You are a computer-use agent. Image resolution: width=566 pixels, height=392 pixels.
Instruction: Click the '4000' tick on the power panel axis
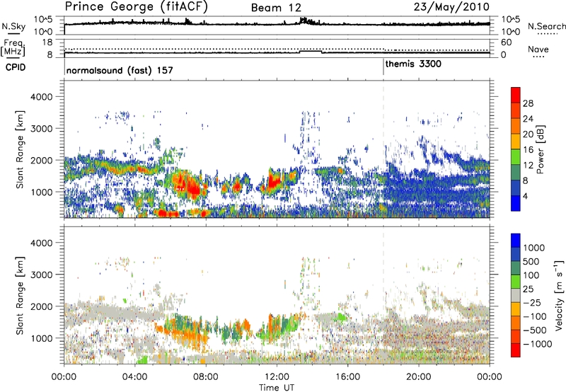(x=41, y=97)
